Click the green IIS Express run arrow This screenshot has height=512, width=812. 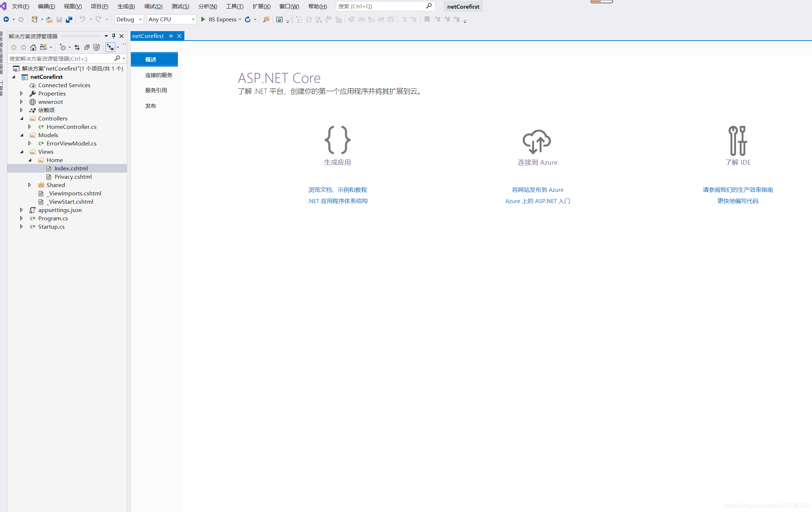tap(203, 20)
